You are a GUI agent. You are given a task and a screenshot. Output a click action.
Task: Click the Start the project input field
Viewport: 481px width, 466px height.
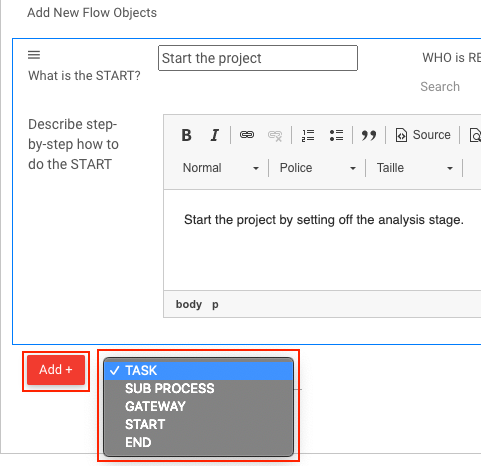pos(258,58)
